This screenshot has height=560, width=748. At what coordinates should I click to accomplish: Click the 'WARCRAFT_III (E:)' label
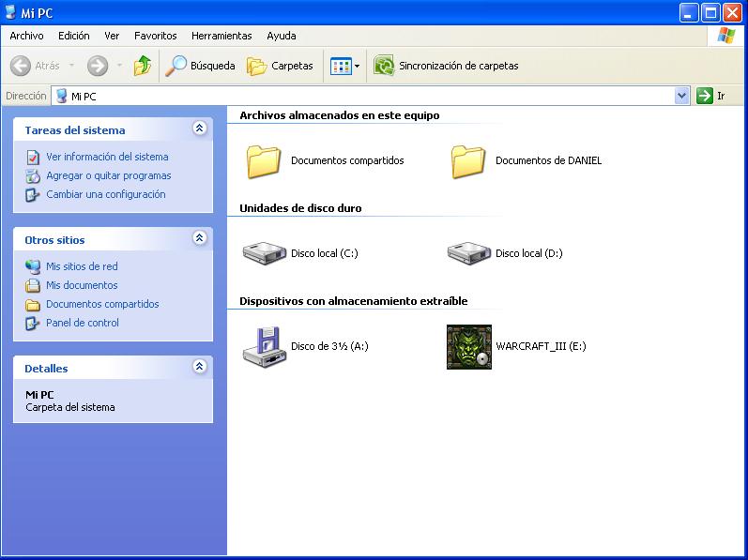(541, 346)
